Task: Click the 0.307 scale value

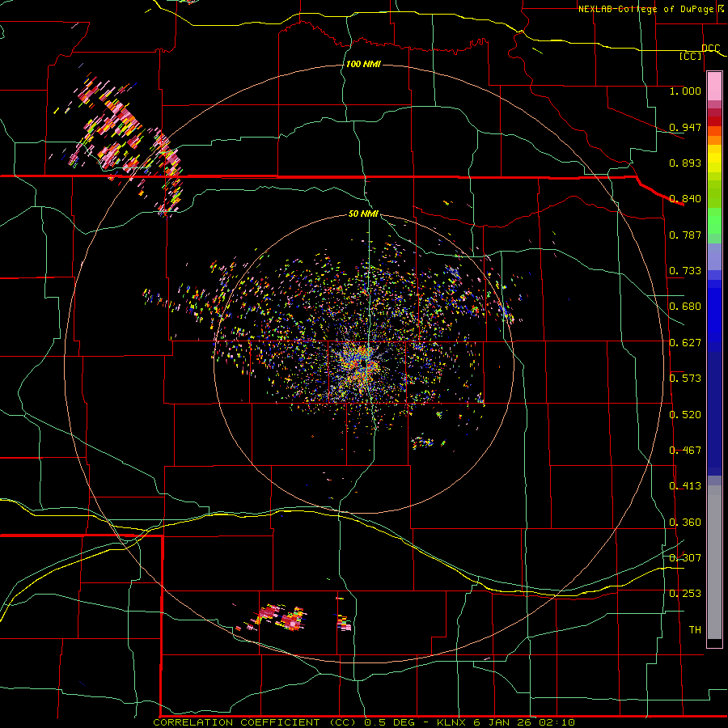Action: [x=685, y=558]
